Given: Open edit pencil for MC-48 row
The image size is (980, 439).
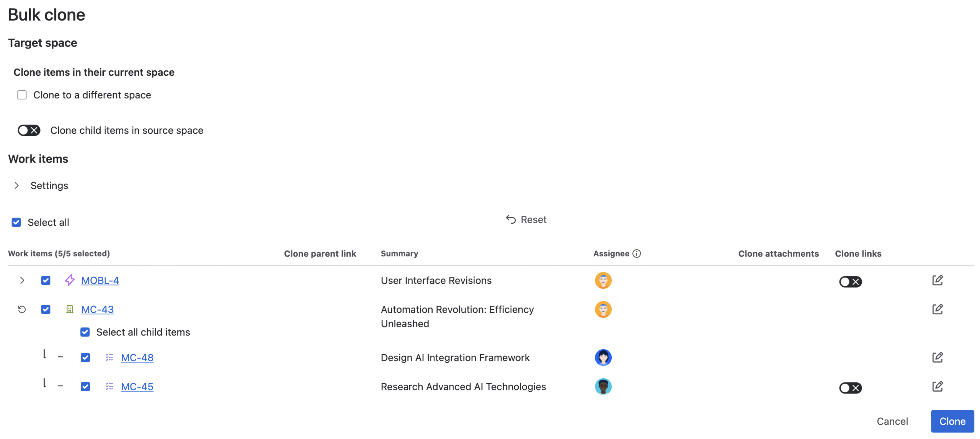Looking at the screenshot, I should click(937, 357).
